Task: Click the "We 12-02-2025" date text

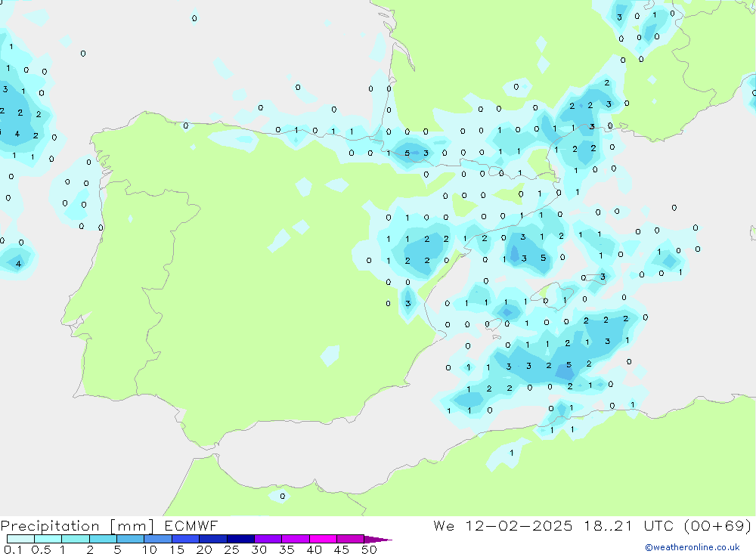Action: pos(503,525)
